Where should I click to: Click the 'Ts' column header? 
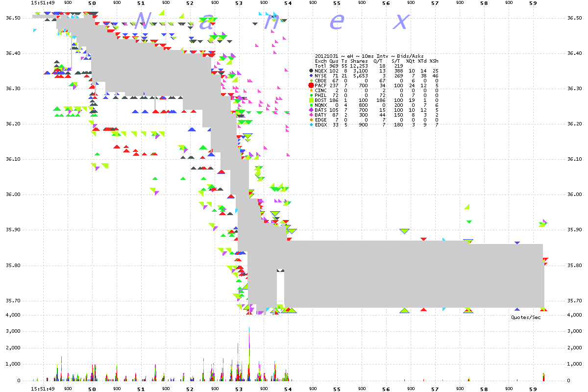[x=344, y=61]
